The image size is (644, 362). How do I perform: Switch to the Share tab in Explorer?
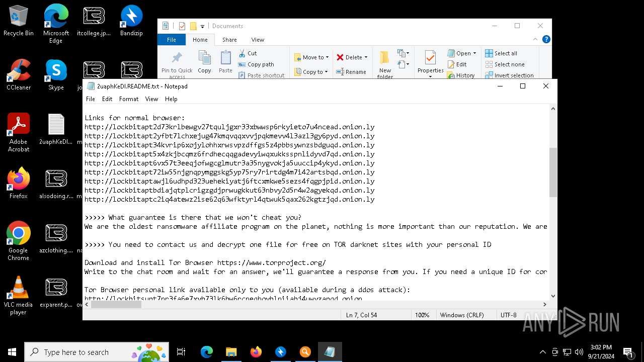[229, 40]
